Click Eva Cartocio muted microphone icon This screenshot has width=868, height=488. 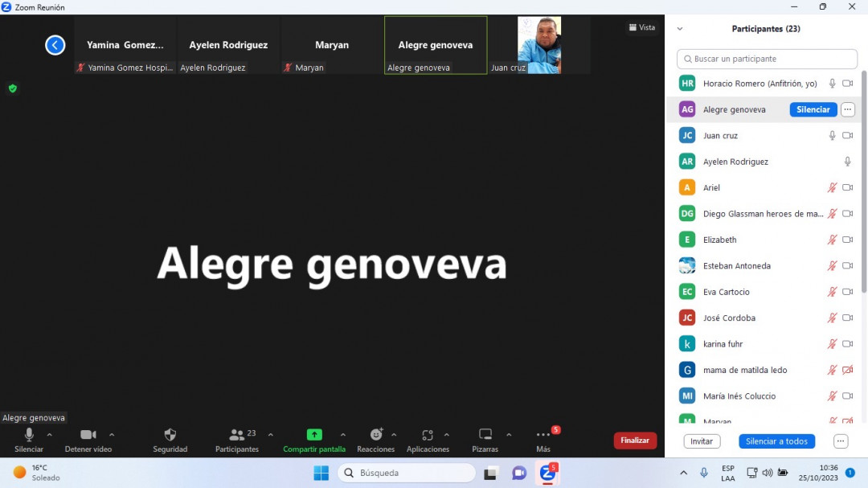coord(832,292)
